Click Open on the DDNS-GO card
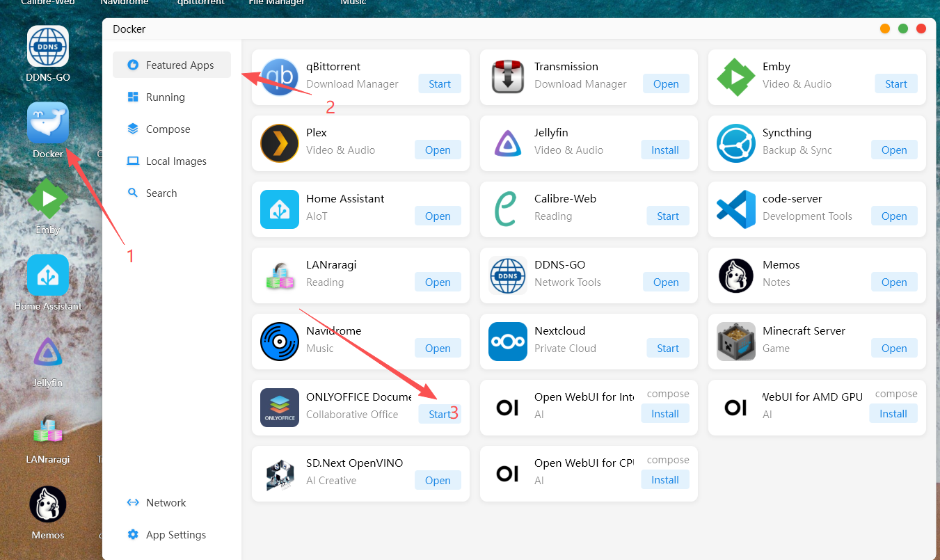940x560 pixels. click(x=666, y=282)
